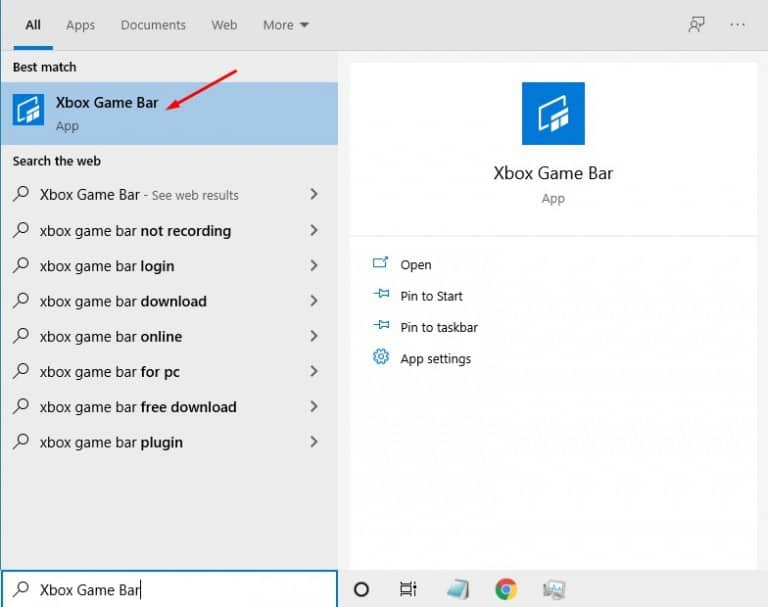Open the feedback icon at top right
The width and height of the screenshot is (768, 607).
tap(696, 24)
